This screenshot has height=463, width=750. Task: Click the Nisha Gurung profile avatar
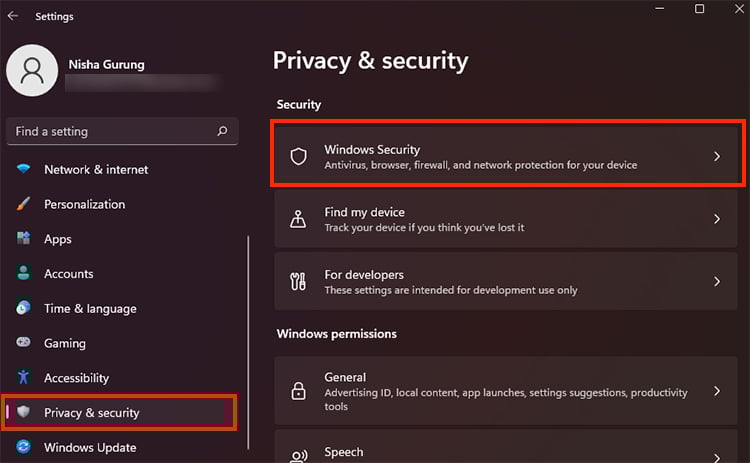tap(33, 73)
